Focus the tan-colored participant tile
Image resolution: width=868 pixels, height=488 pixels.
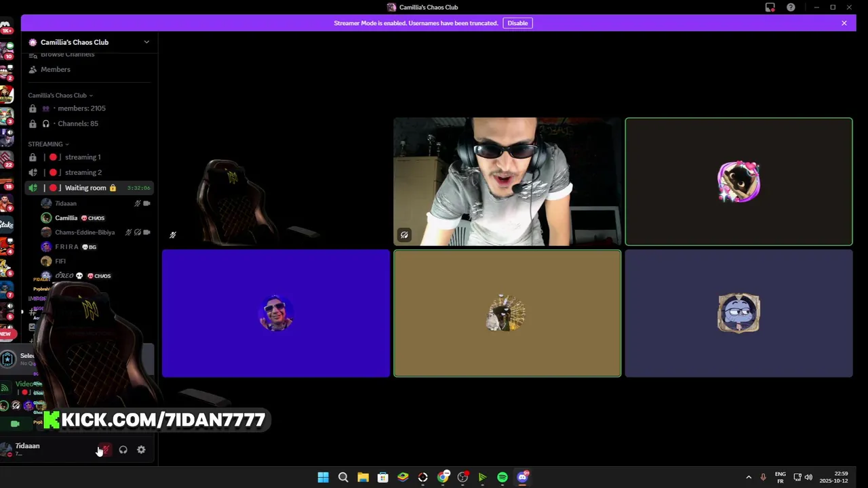click(507, 313)
